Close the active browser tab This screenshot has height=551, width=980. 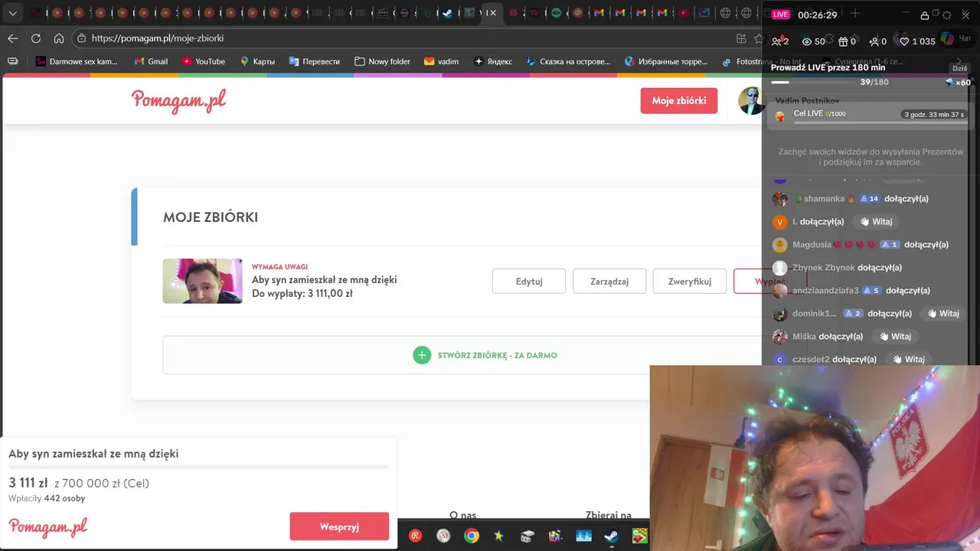pos(493,13)
